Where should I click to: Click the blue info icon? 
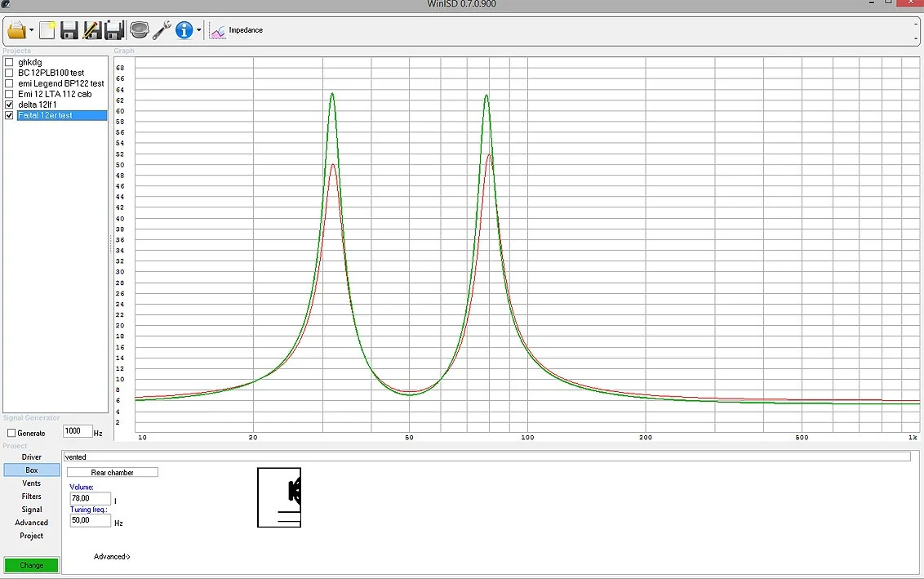click(184, 31)
